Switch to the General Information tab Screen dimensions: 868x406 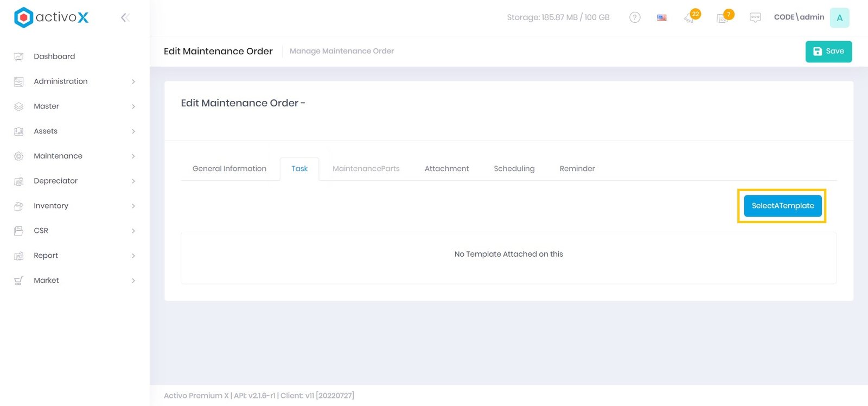(229, 169)
